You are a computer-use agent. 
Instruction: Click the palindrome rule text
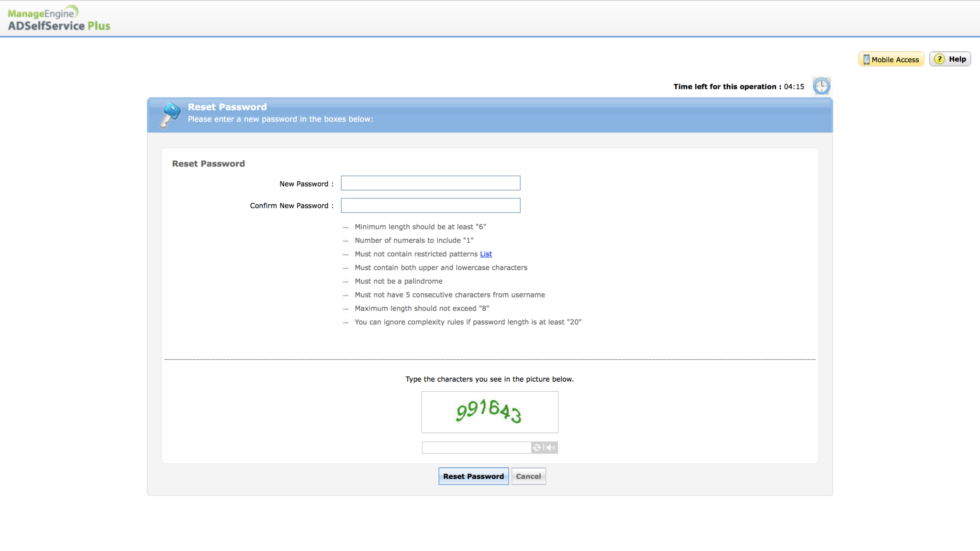(398, 281)
